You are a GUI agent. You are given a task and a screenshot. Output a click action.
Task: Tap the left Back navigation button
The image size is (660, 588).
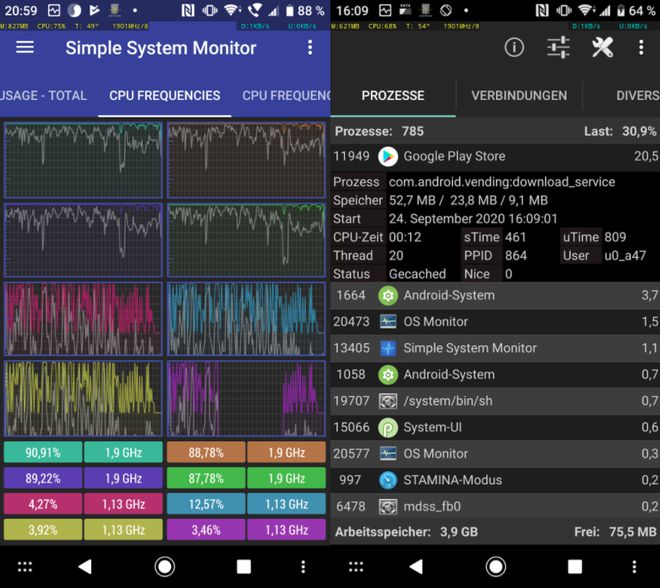point(85,567)
